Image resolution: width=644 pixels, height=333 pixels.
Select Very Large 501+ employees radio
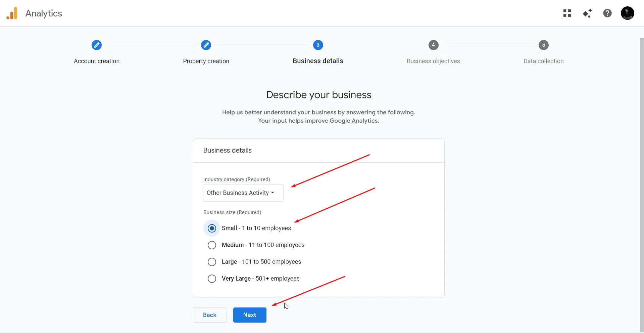[x=212, y=279]
